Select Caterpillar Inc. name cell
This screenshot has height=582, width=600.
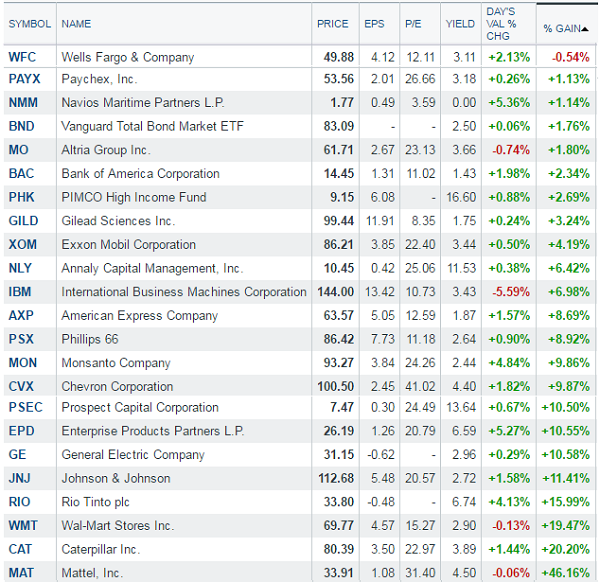(101, 549)
